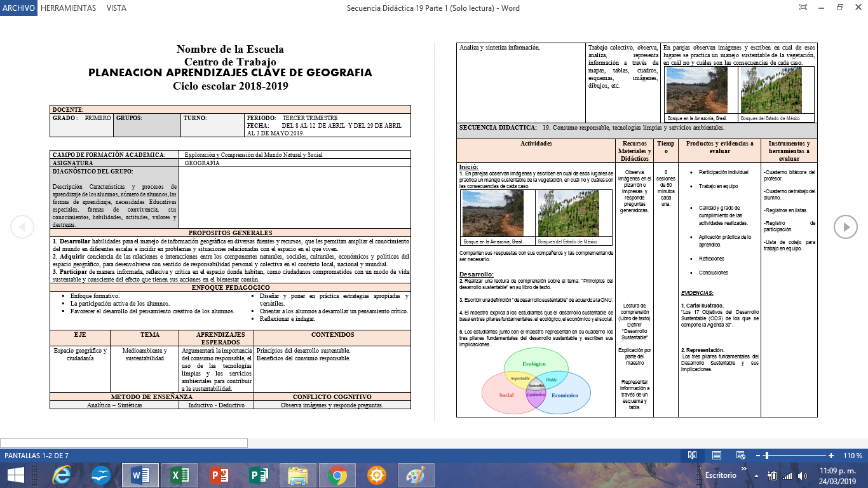Screen dimensions: 868x488
Task: Open the 110 % zoom level dialog
Action: pyautogui.click(x=852, y=456)
